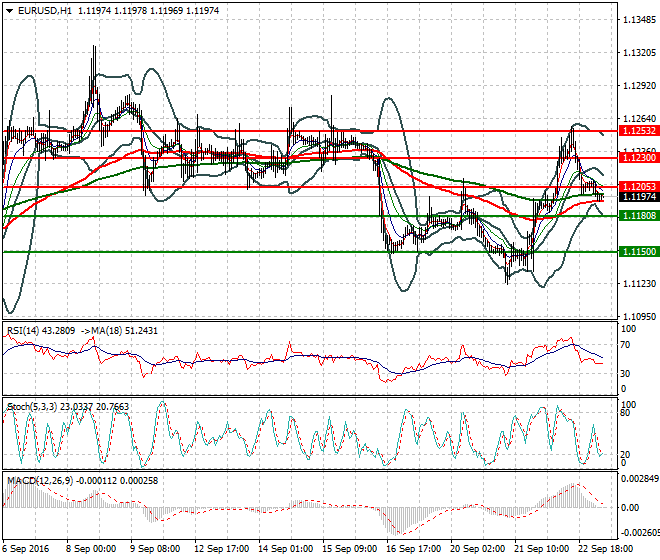Click the 8 Sep 00:00 time label
This screenshot has height=560, width=660.
pyautogui.click(x=91, y=549)
